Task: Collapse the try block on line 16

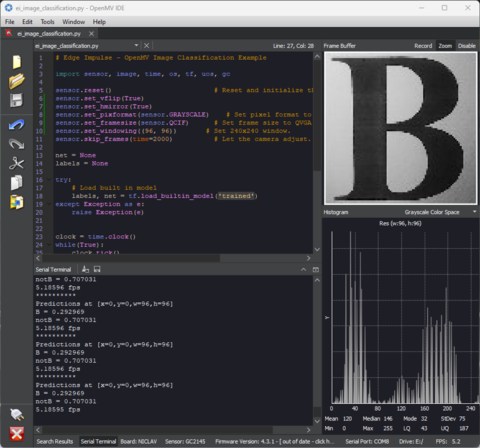Action: click(48, 180)
